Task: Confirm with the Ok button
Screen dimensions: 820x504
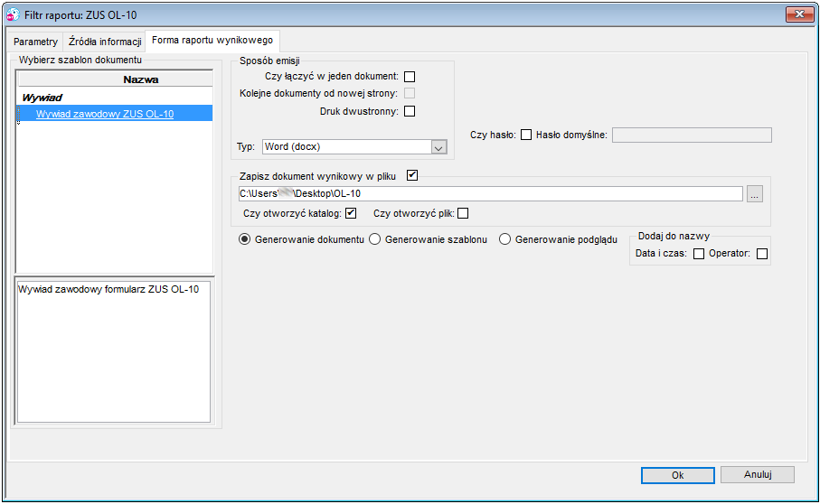Action: click(x=678, y=475)
